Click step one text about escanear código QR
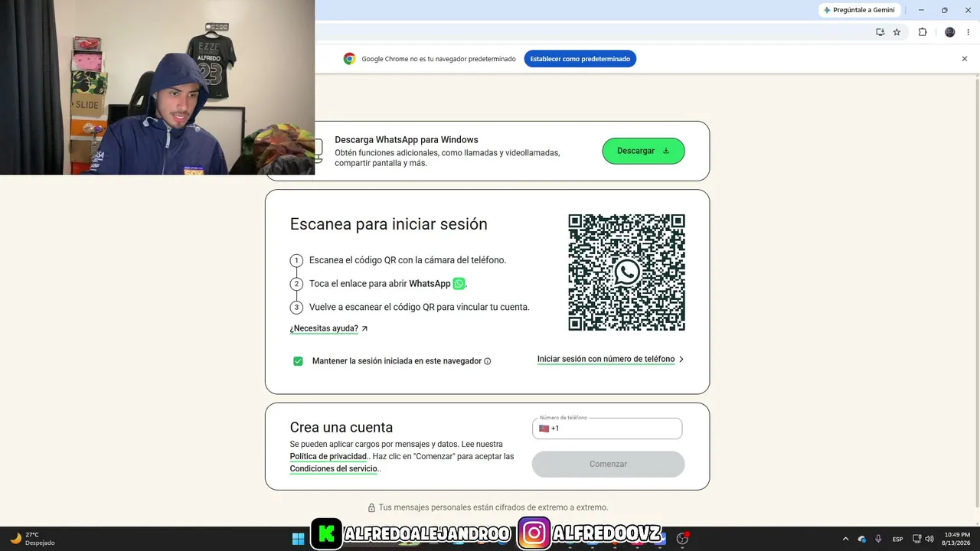The image size is (980, 551). [407, 260]
